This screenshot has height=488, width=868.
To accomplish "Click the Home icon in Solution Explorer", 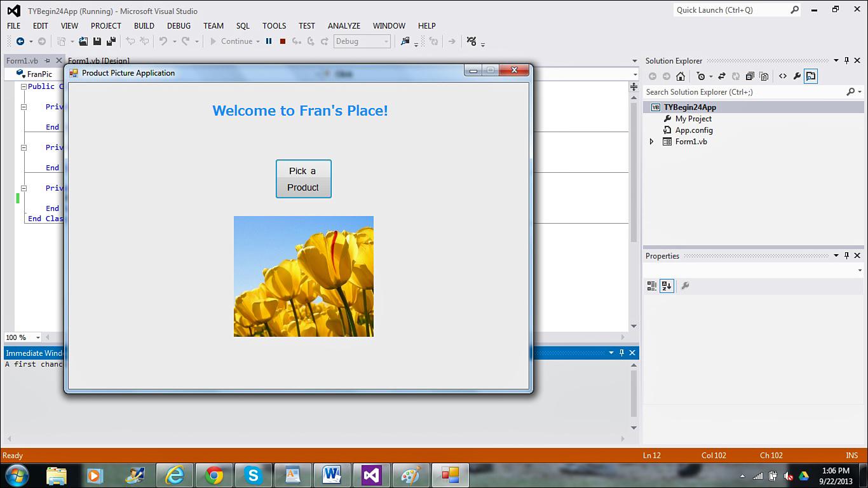I will [x=681, y=76].
